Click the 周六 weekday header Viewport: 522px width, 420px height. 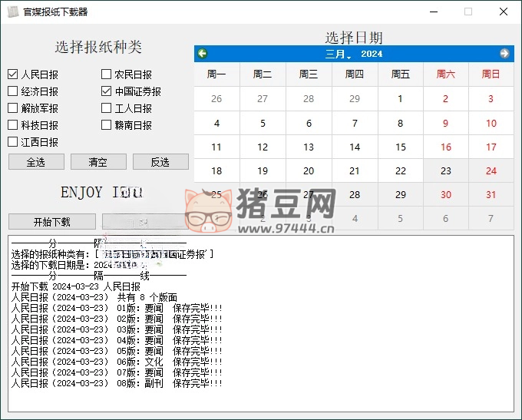(446, 74)
